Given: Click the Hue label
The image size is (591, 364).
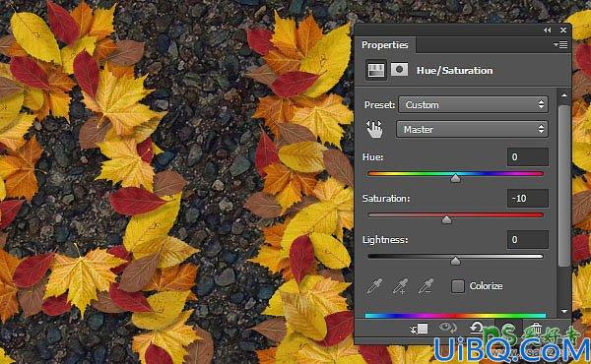Looking at the screenshot, I should coord(372,157).
